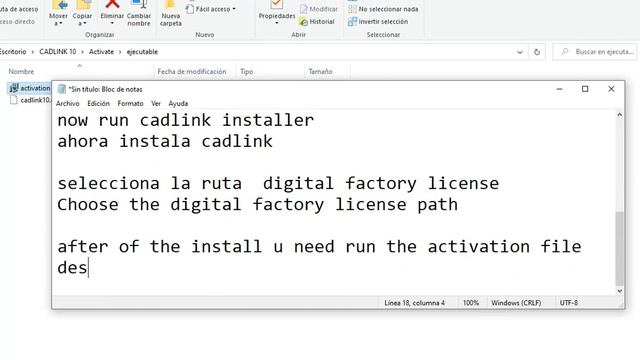Click Invertir selección

point(378,22)
